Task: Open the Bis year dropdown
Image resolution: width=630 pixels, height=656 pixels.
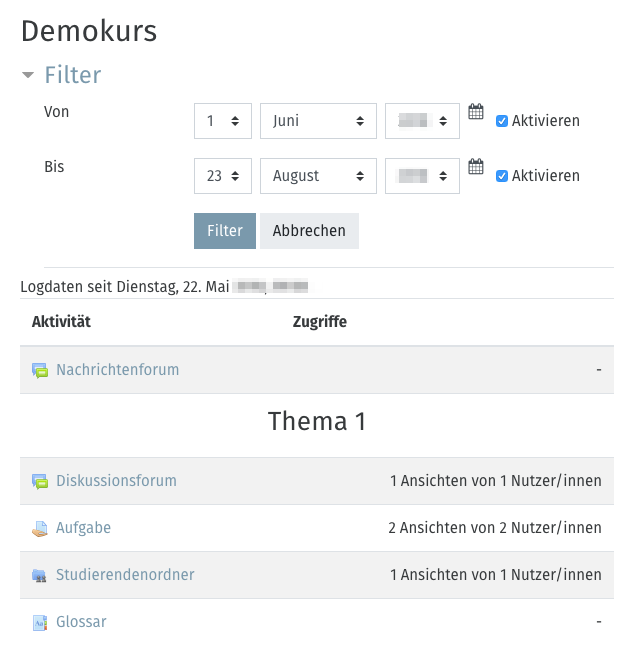Action: pyautogui.click(x=423, y=176)
